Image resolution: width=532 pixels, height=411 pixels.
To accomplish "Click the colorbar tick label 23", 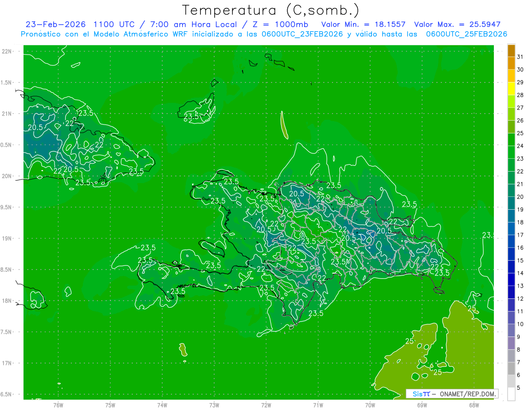I will click(520, 159).
